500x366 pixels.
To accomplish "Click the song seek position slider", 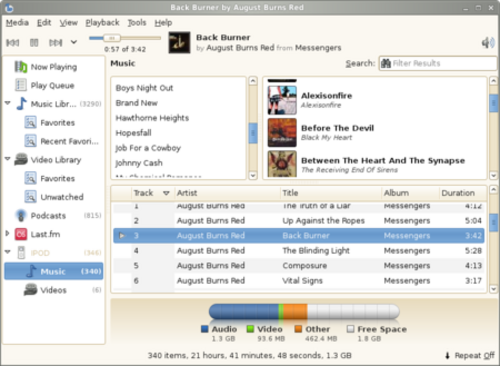I will click(x=125, y=38).
